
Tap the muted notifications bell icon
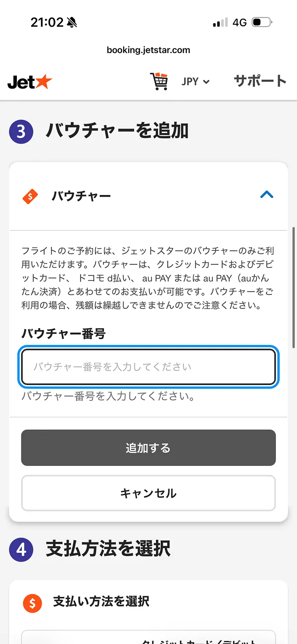point(72,22)
